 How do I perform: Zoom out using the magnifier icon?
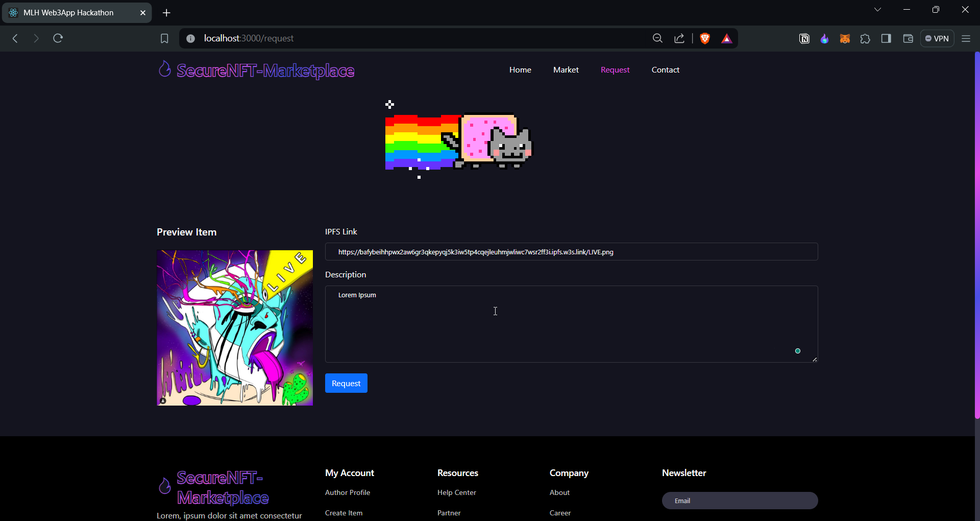point(657,38)
